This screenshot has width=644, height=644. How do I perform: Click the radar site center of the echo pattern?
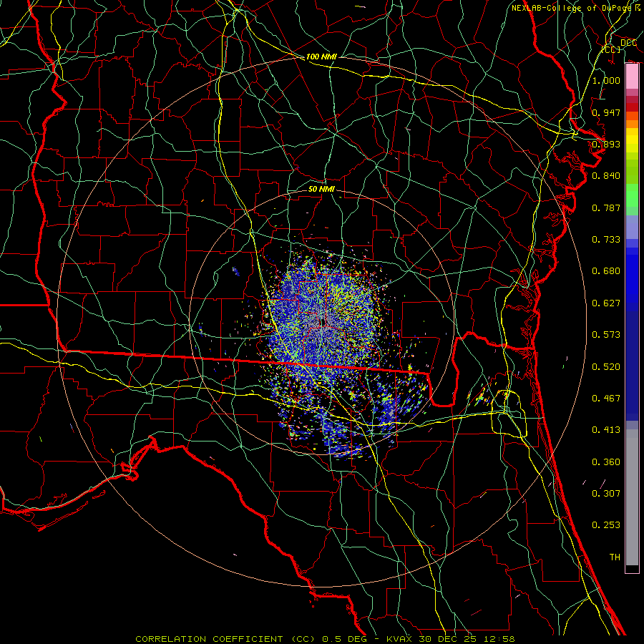(323, 321)
